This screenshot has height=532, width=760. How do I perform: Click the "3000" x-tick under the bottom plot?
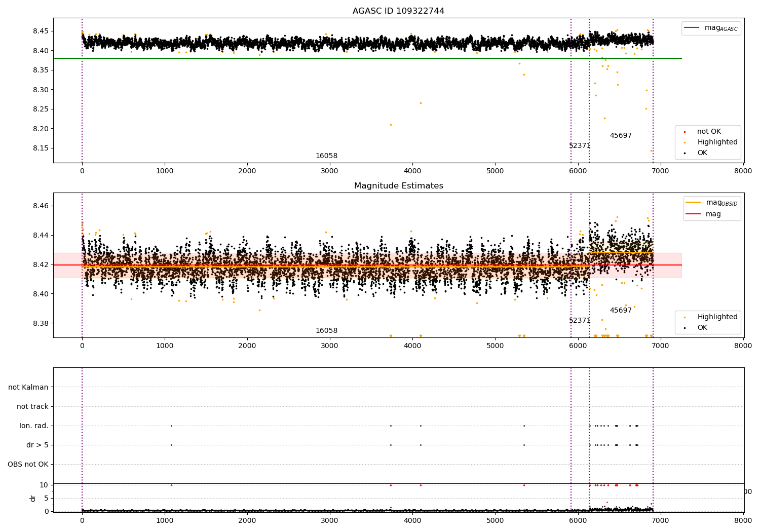point(330,520)
